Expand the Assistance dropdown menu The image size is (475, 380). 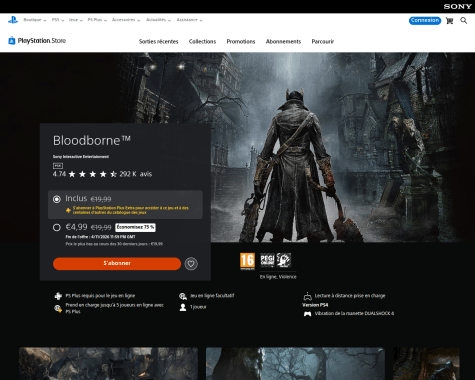(189, 20)
